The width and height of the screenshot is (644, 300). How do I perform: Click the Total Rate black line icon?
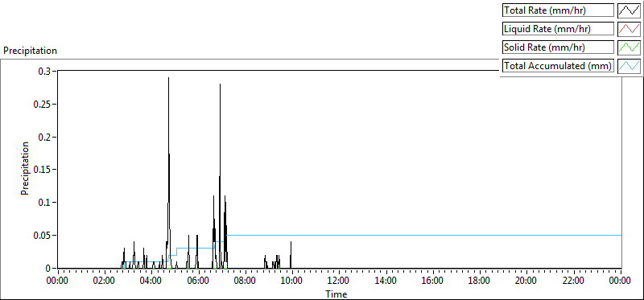pos(629,10)
